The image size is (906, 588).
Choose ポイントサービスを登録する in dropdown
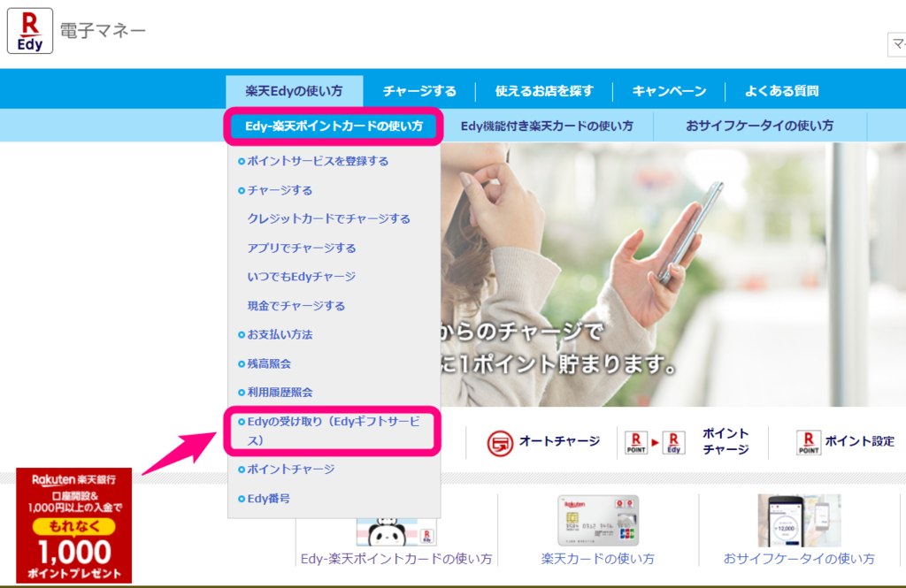click(x=318, y=161)
